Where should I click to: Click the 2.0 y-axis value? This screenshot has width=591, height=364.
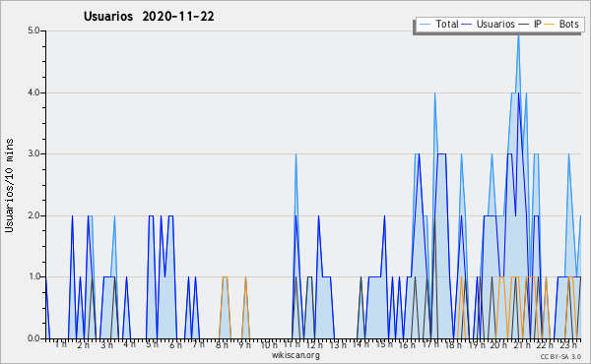[33, 215]
